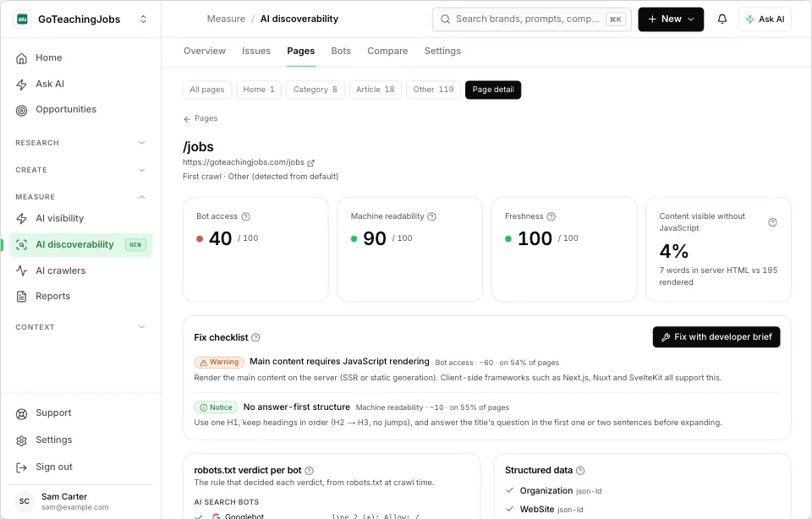Click the Bot access help icon
Viewport: 812px width, 519px height.
246,216
